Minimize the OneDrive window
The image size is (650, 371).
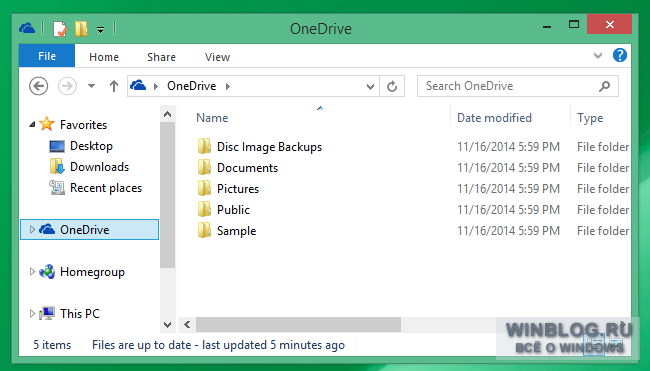click(x=547, y=26)
